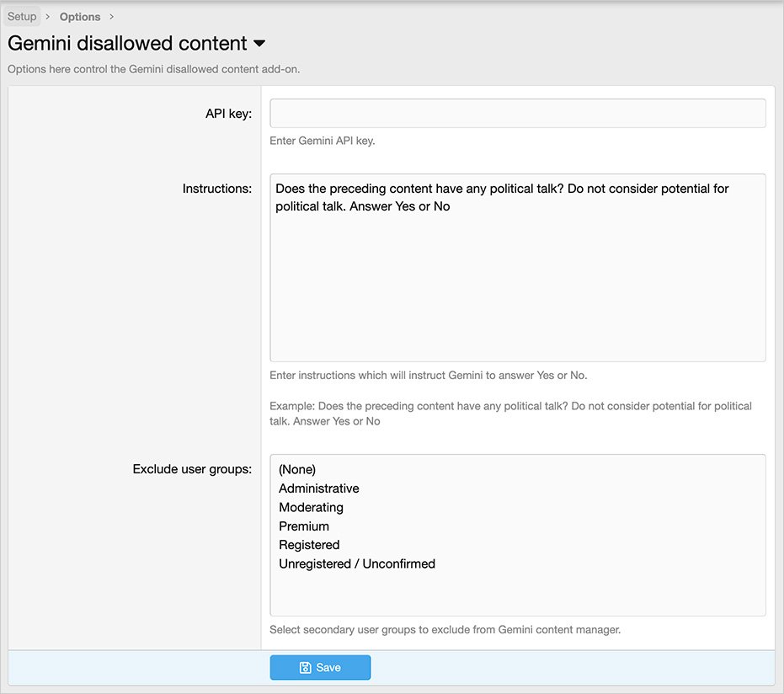
Task: Select the Moderating user group
Action: point(311,507)
